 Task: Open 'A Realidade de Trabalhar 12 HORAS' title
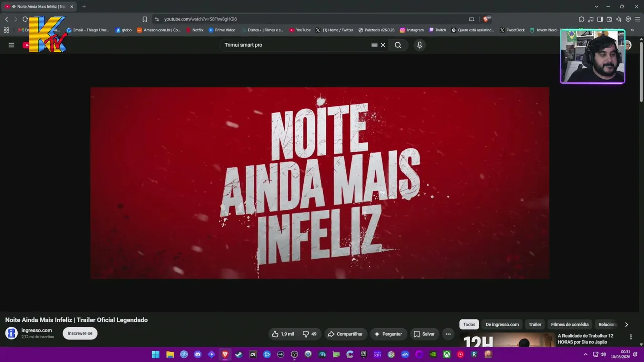(x=586, y=339)
